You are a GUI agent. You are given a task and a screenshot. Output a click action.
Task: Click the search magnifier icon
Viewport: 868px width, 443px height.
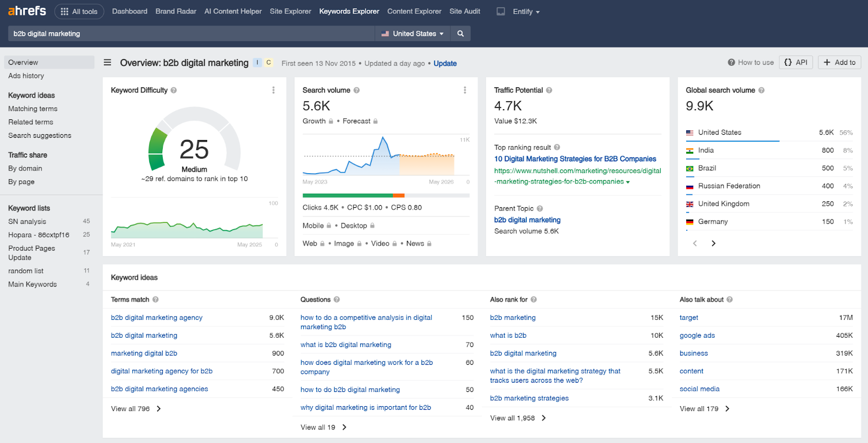(x=461, y=34)
